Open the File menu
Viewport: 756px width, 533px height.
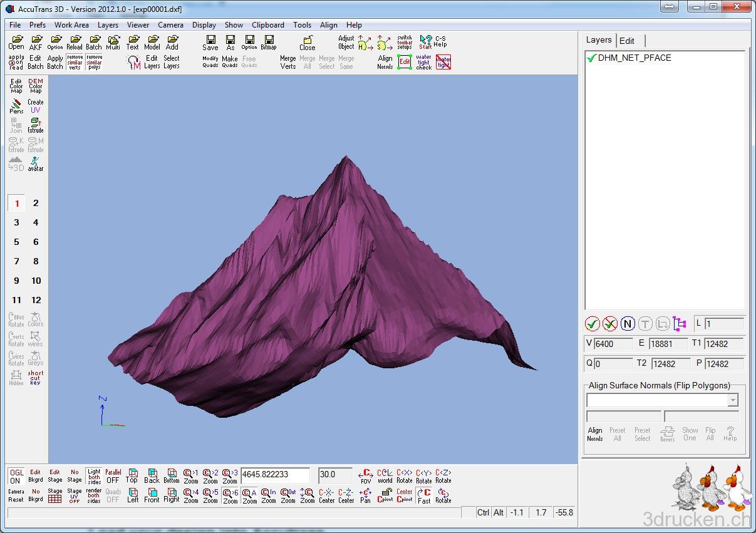tap(15, 25)
